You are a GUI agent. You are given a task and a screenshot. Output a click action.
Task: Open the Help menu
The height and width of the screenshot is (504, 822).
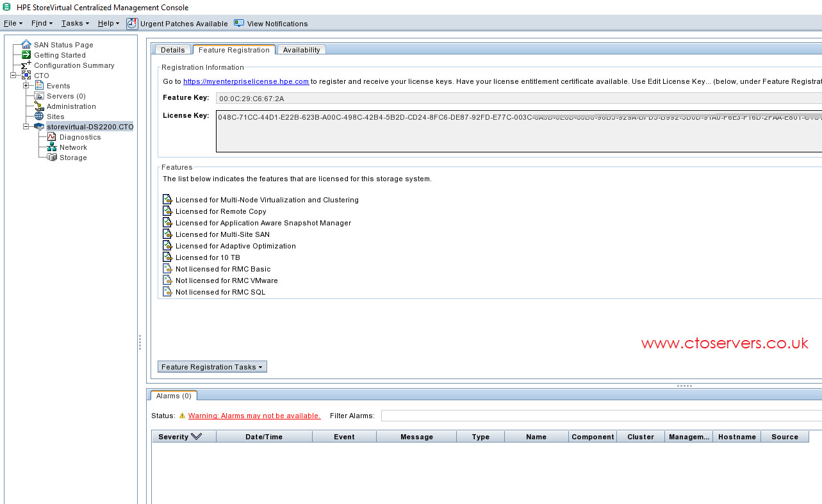(108, 23)
